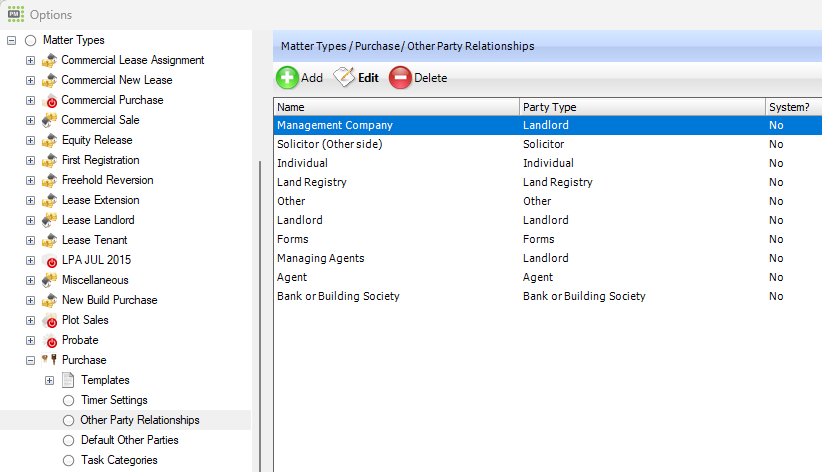Select the Other Party Relationships radio circle

(69, 421)
